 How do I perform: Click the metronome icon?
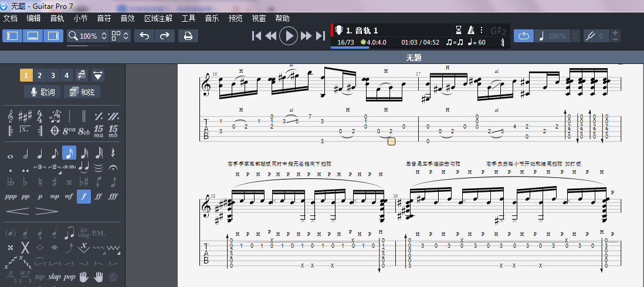470,30
